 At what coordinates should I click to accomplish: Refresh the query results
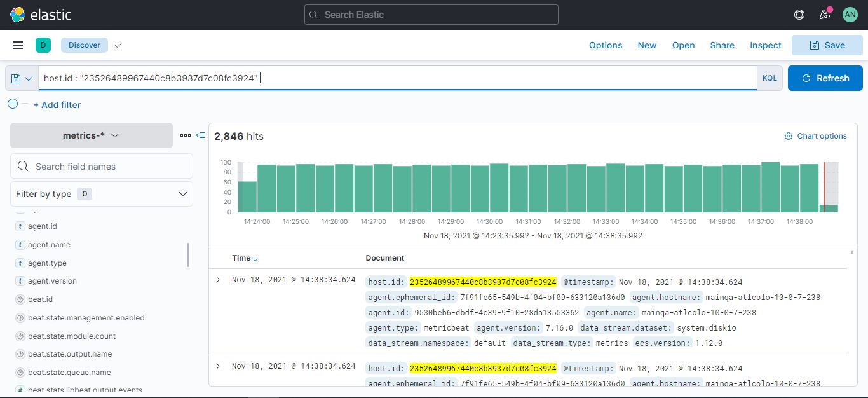825,78
